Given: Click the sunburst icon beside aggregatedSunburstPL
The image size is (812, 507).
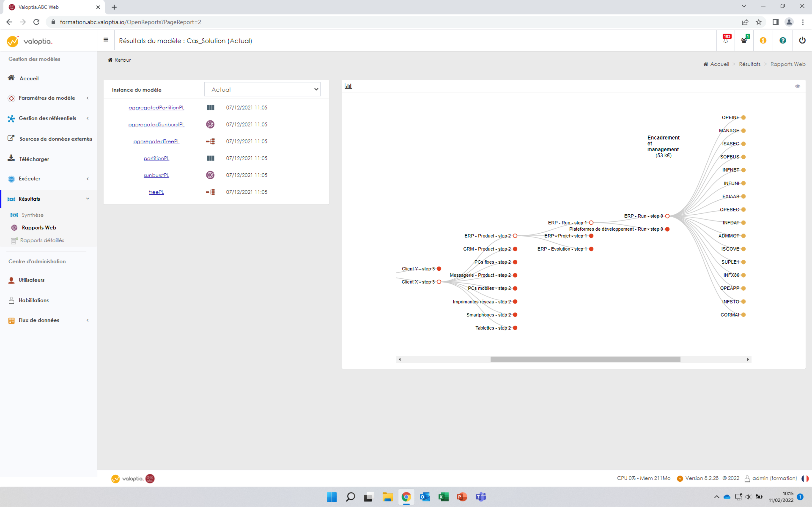Looking at the screenshot, I should pyautogui.click(x=210, y=124).
